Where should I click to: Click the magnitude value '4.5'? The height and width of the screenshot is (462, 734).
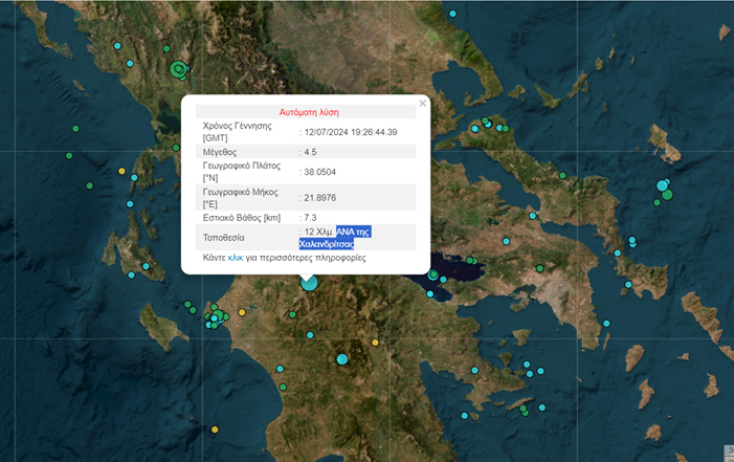pos(310,152)
